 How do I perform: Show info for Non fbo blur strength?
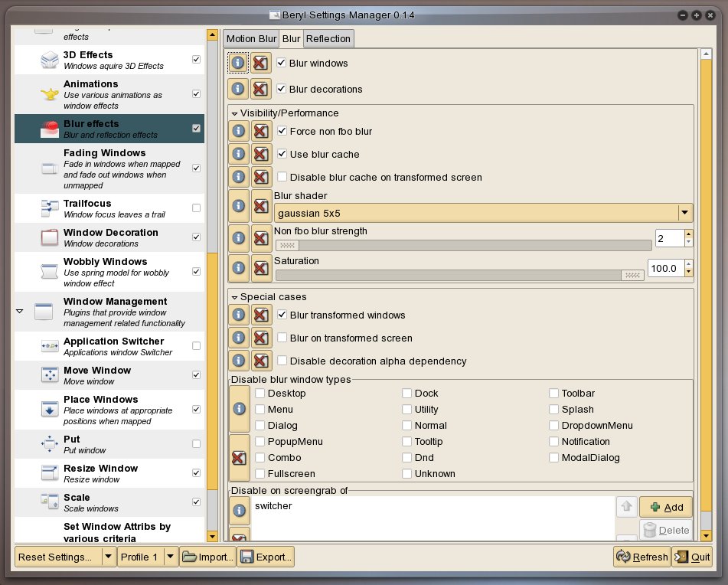tap(239, 238)
